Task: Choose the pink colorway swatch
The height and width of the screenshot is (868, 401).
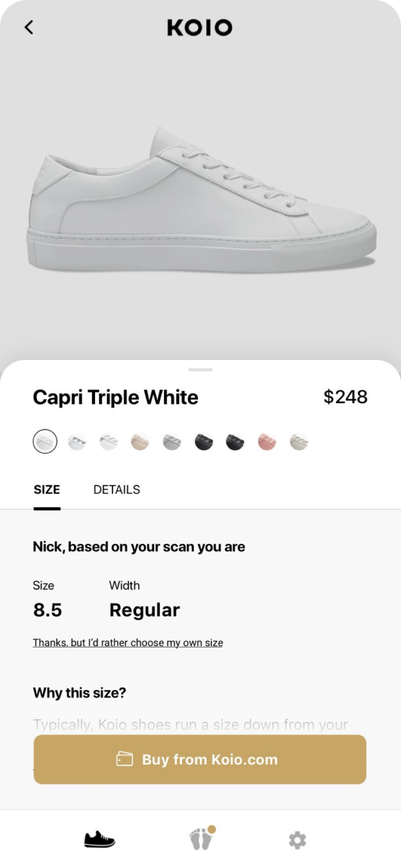Action: [267, 441]
